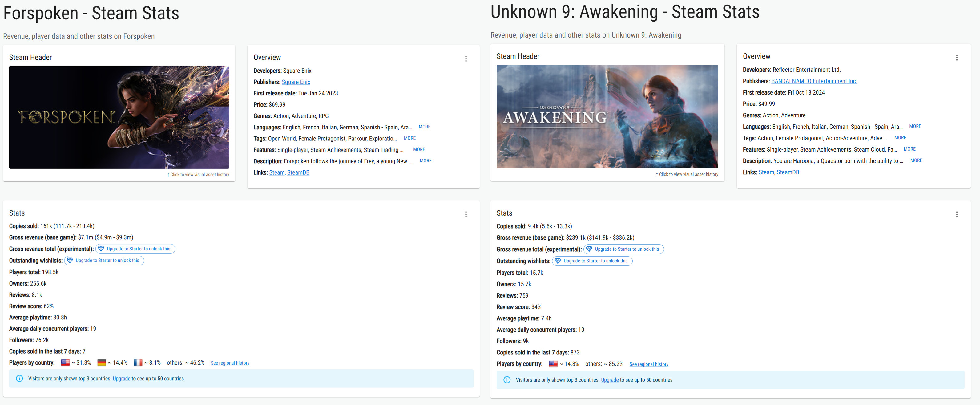Click Forspoken copies sold value 161k
This screenshot has height=405, width=980.
pyautogui.click(x=46, y=226)
